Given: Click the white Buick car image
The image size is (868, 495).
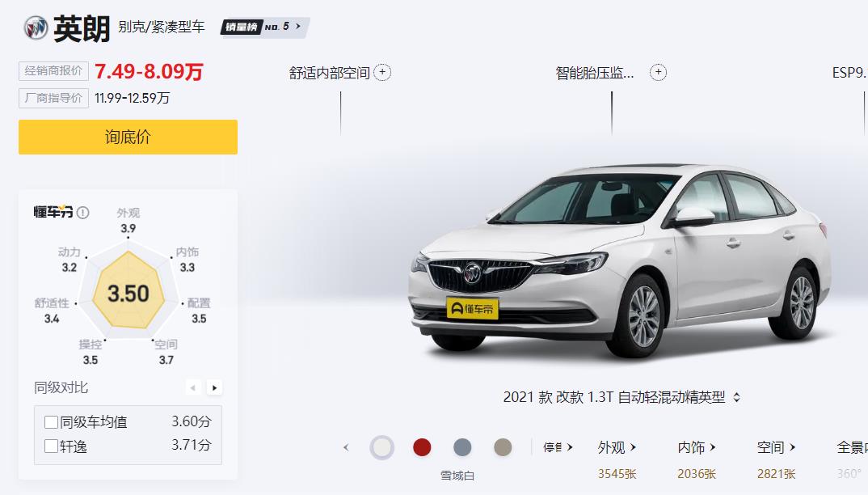Looking at the screenshot, I should pyautogui.click(x=619, y=260).
